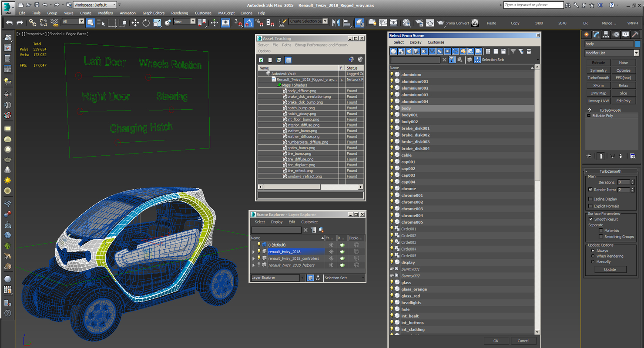The height and width of the screenshot is (348, 644).
Task: Toggle the Angle Snap tool
Action: pos(249,23)
